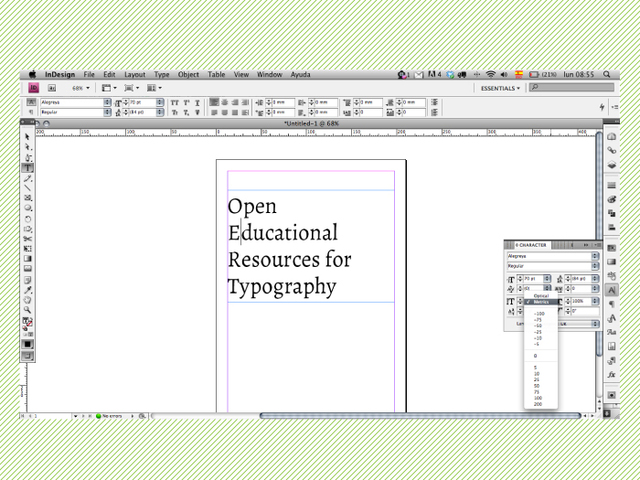Select the Direct Selection tool
Image resolution: width=640 pixels, height=480 pixels.
27,147
